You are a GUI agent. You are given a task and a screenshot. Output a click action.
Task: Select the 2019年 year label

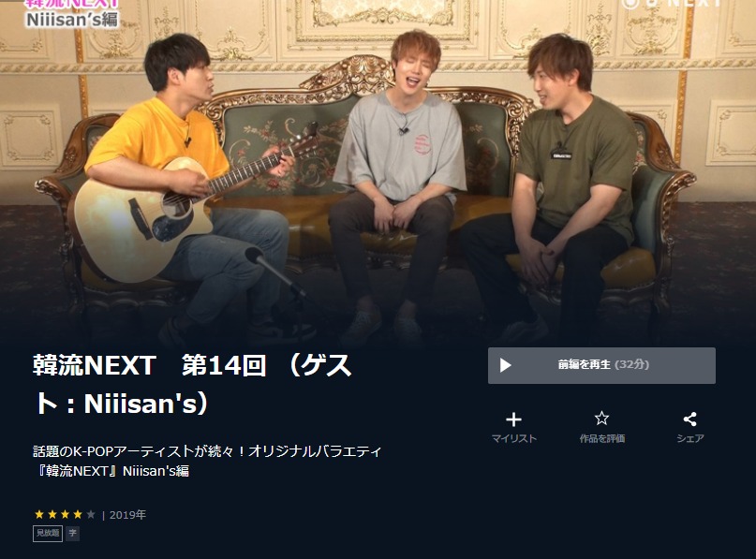coord(127,515)
